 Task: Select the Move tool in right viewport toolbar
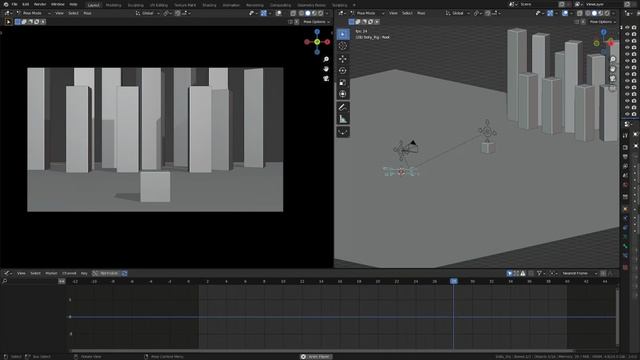[343, 59]
